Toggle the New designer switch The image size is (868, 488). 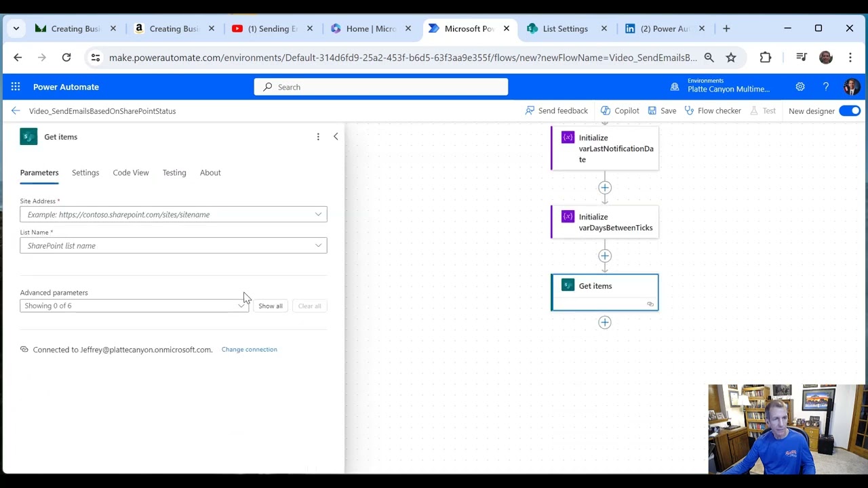pos(850,110)
